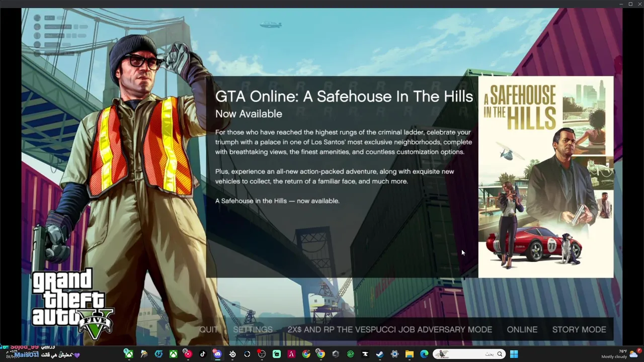Open SteelSeries app in the taskbar
This screenshot has width=644, height=362.
(x=232, y=354)
